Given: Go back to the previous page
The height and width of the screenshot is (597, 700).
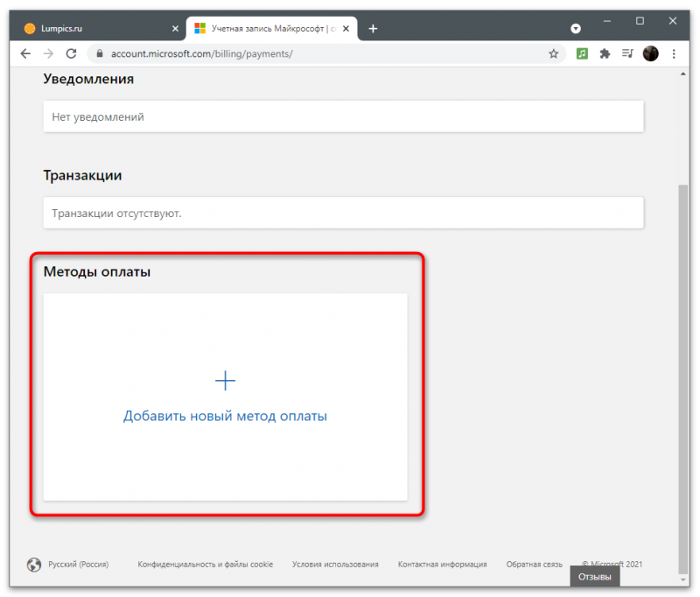Looking at the screenshot, I should (x=25, y=54).
